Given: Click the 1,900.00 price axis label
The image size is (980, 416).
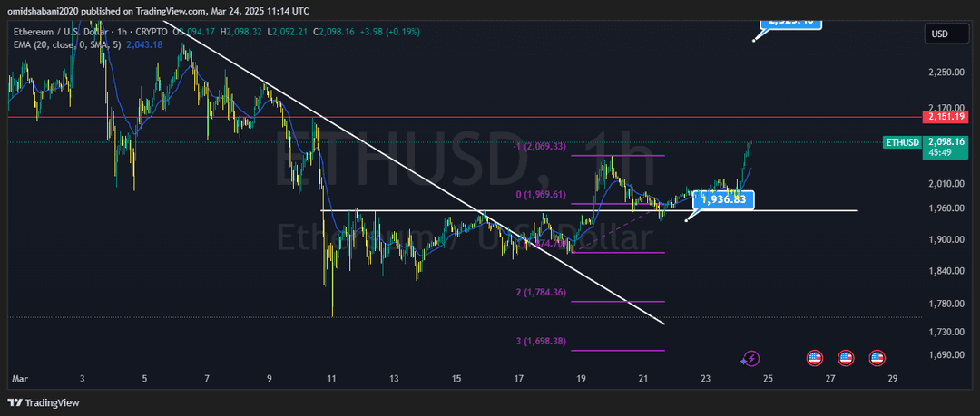Looking at the screenshot, I should point(946,239).
